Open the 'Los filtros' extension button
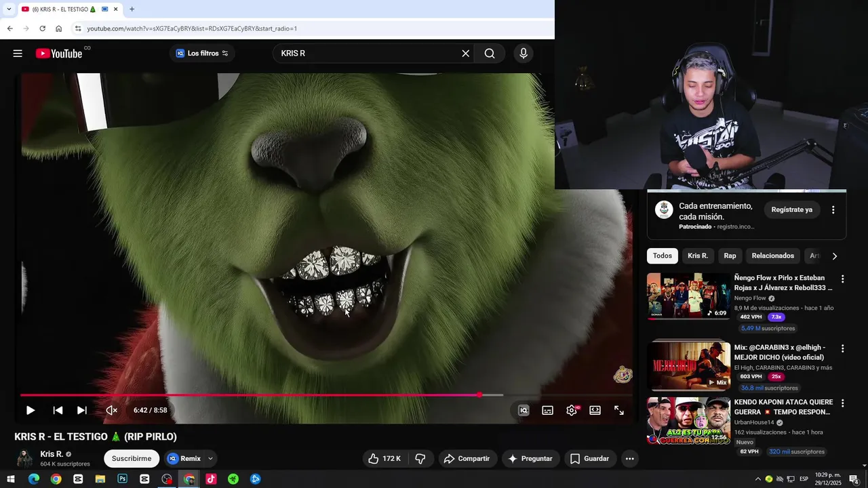The height and width of the screenshot is (488, 868). 202,54
